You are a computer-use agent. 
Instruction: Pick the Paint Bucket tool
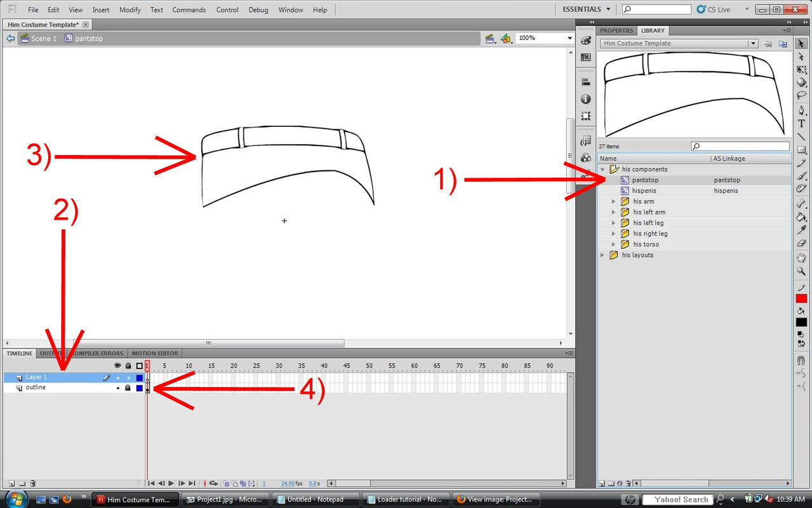click(801, 217)
